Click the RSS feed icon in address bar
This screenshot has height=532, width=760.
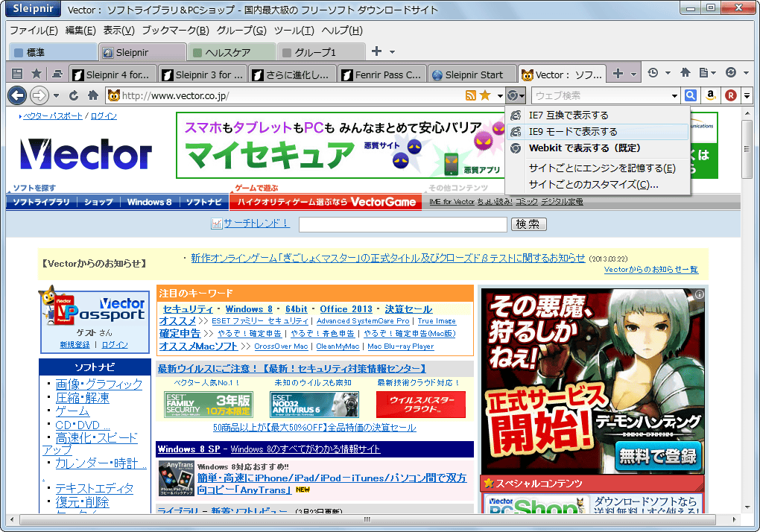(471, 95)
